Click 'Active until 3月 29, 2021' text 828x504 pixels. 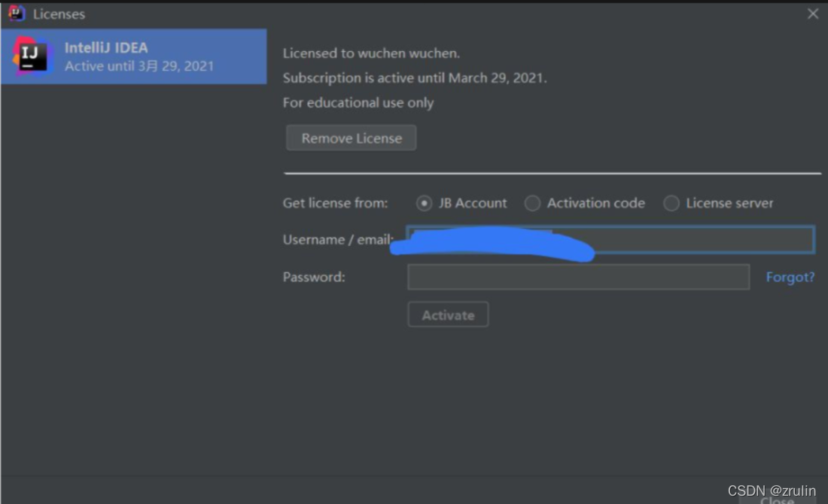pos(139,66)
